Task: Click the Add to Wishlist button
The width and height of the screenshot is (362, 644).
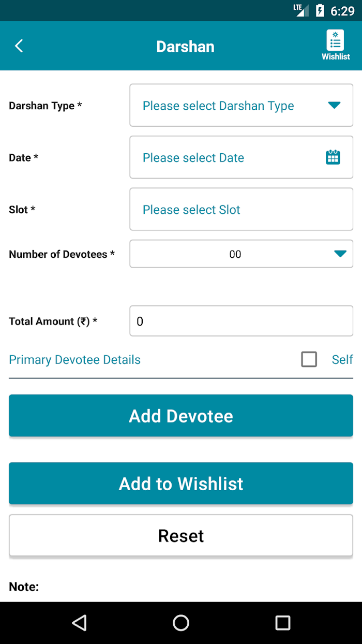Action: 181,484
